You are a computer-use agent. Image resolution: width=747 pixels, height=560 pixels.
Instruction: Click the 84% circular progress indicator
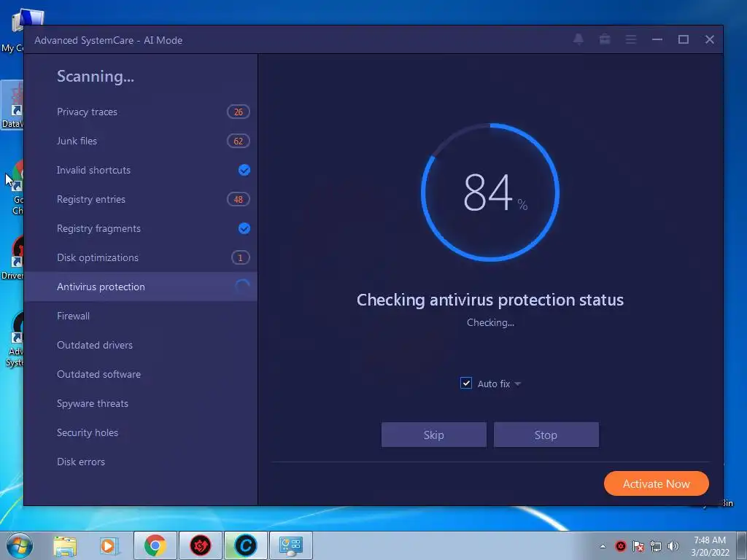[x=490, y=192]
